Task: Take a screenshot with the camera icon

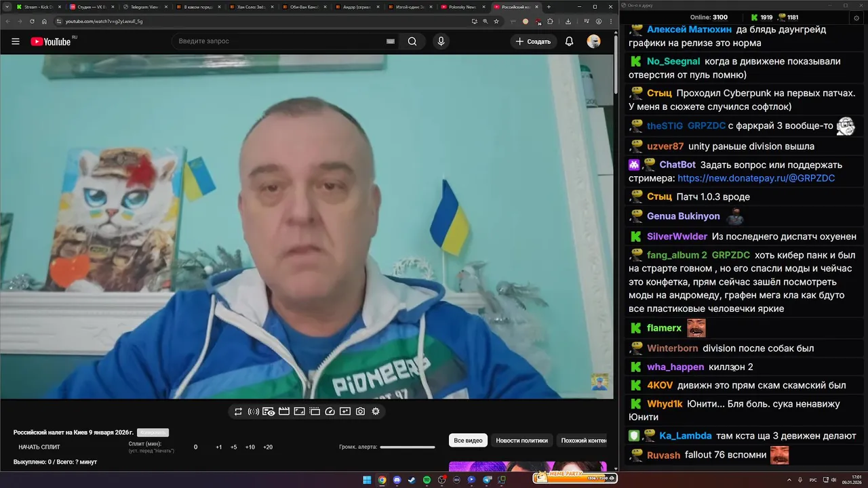Action: pos(360,411)
